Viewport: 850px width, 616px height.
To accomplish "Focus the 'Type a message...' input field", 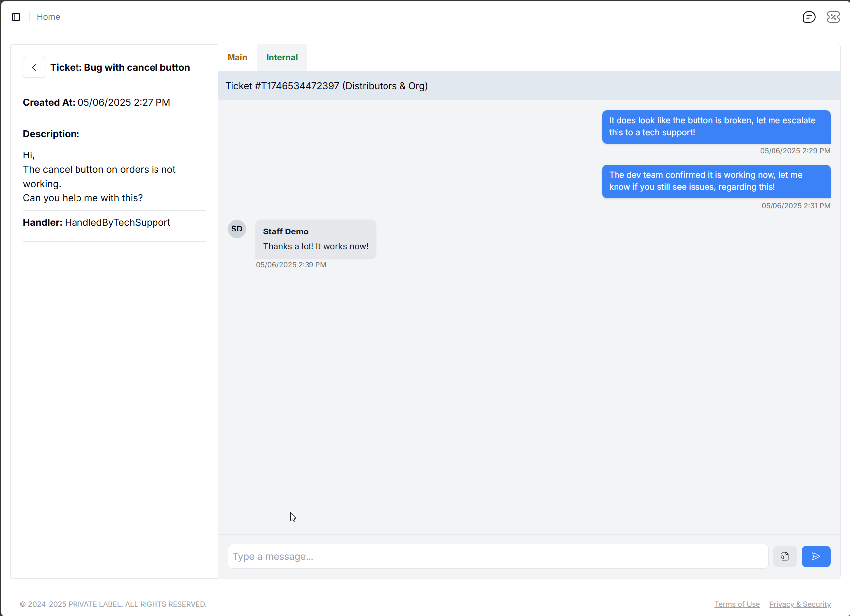I will coord(497,556).
